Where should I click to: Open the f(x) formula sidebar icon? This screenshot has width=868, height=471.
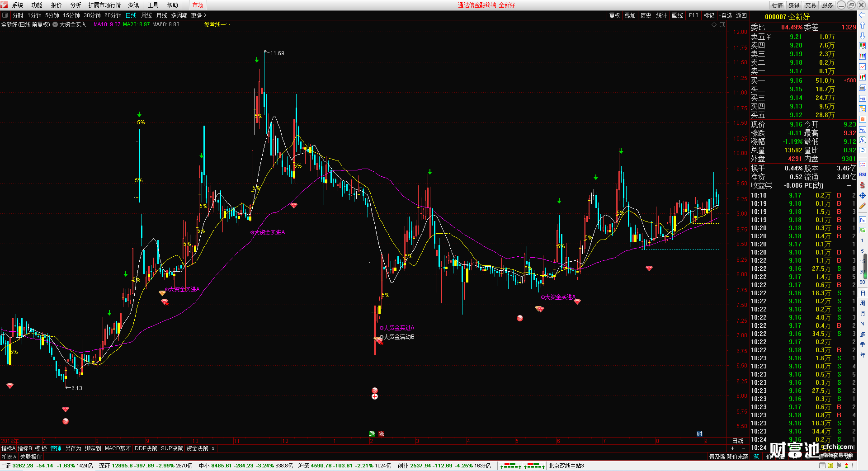(x=863, y=140)
